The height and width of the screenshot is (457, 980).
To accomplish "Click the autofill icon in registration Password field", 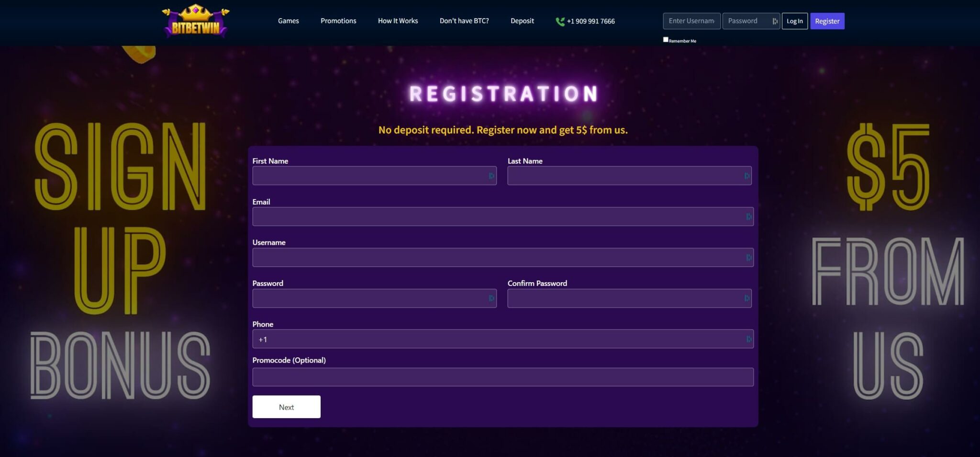I will point(491,298).
